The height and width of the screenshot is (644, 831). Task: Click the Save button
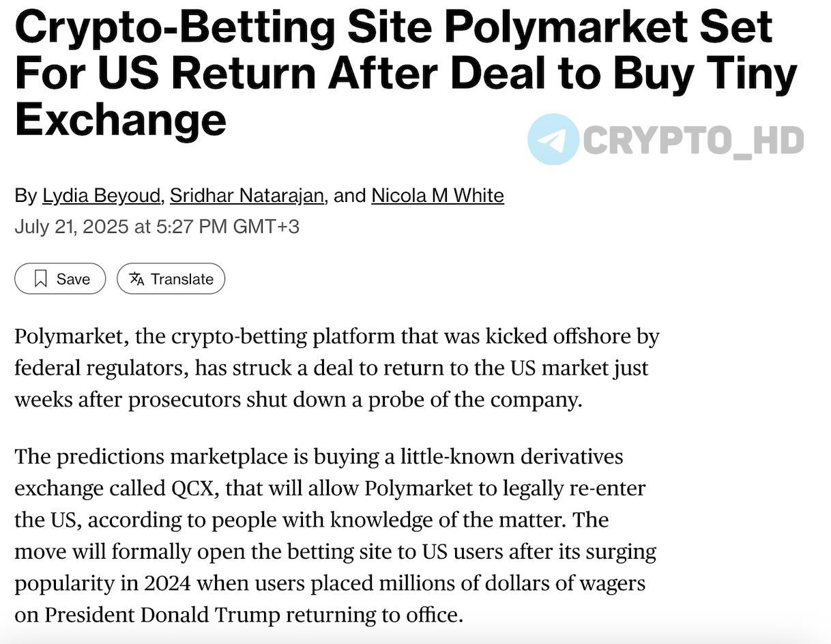pyautogui.click(x=60, y=278)
